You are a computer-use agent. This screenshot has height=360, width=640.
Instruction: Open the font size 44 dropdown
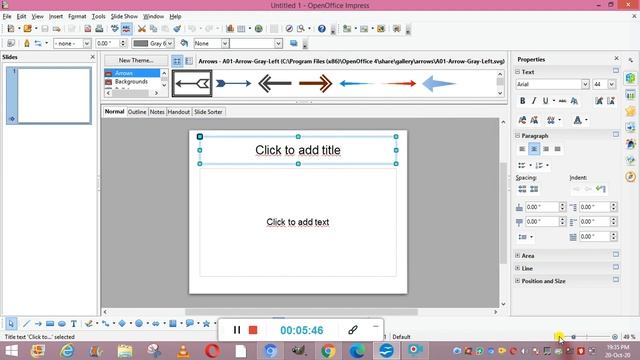tap(611, 84)
